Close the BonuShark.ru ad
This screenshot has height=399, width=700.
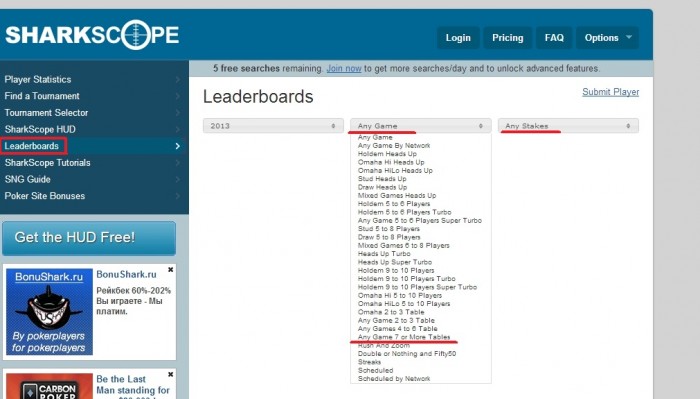tap(171, 270)
